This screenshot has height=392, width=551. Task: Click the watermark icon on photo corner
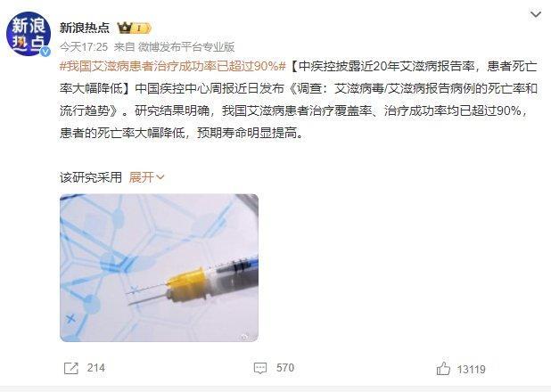click(245, 337)
